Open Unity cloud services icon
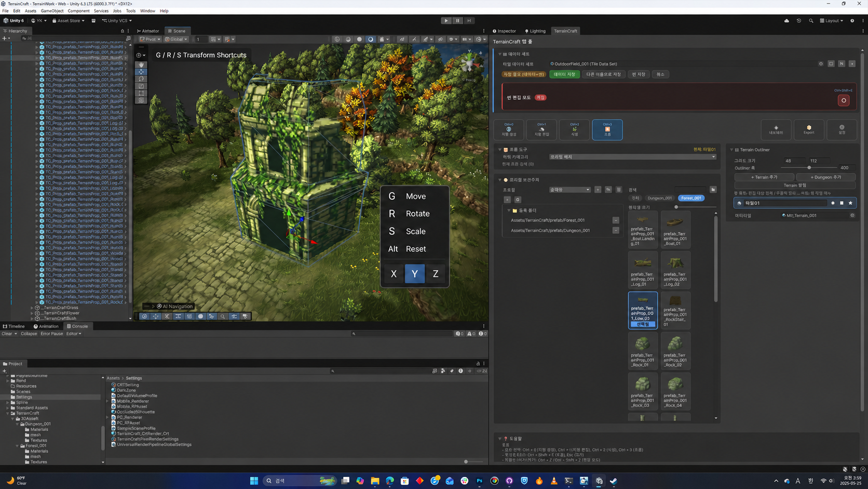The image size is (868, 489). tap(786, 21)
